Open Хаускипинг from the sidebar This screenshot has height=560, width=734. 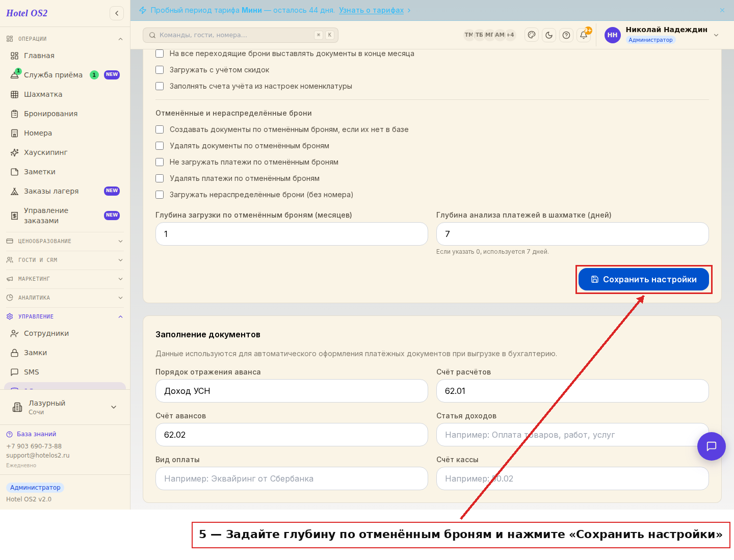click(65, 152)
